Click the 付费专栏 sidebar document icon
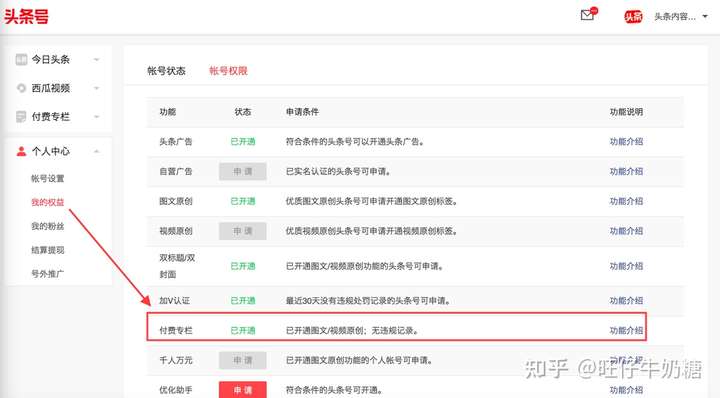Viewport: 720px width, 398px height. click(x=21, y=117)
